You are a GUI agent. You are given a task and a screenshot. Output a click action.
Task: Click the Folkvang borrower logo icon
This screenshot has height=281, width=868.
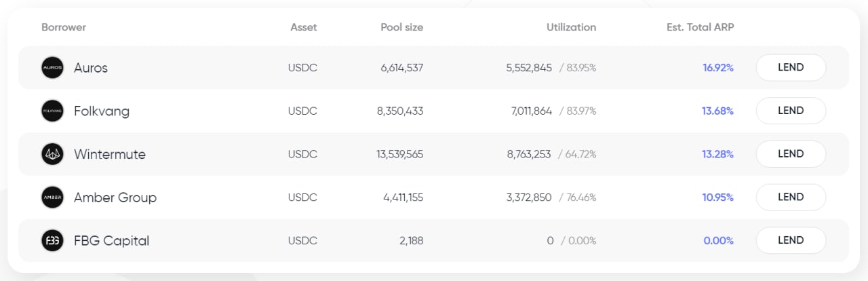coord(52,111)
